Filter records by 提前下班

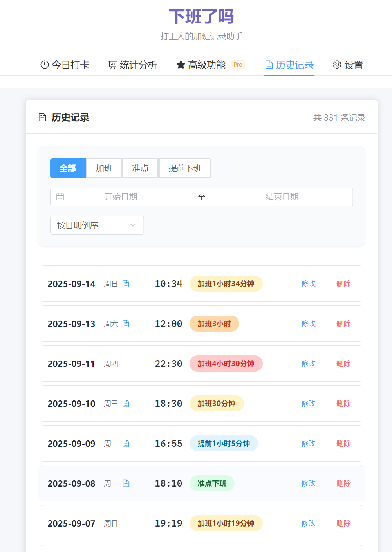coord(185,168)
